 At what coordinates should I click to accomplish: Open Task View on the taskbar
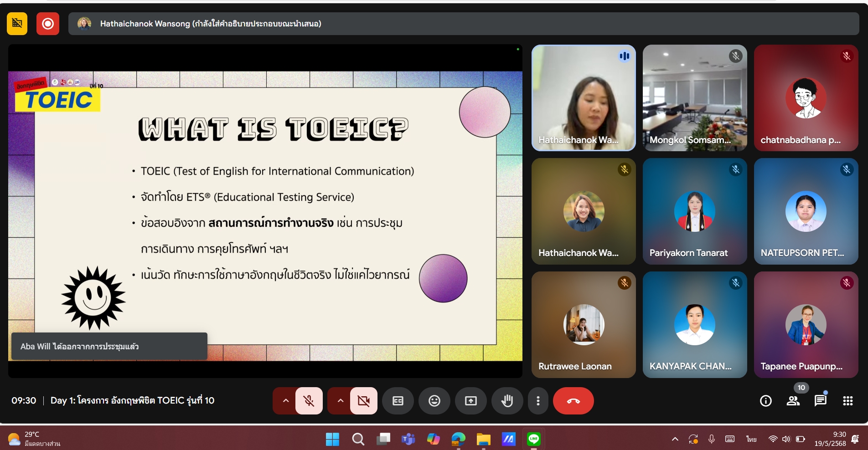[x=383, y=439]
